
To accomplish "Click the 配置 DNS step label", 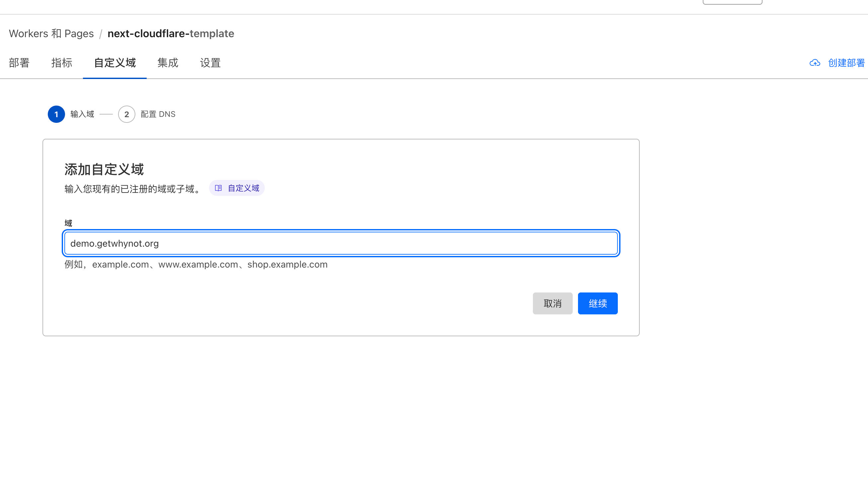I will coord(158,114).
